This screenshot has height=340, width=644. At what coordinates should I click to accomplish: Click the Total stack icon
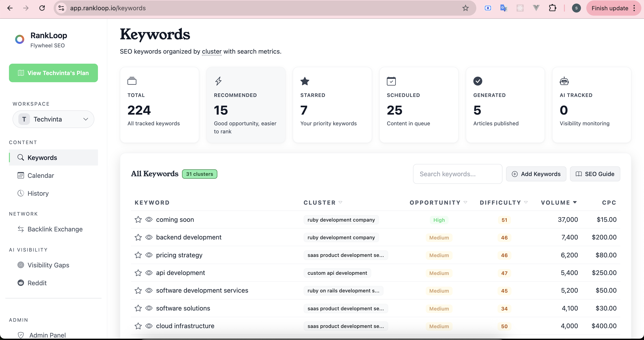[x=132, y=81]
